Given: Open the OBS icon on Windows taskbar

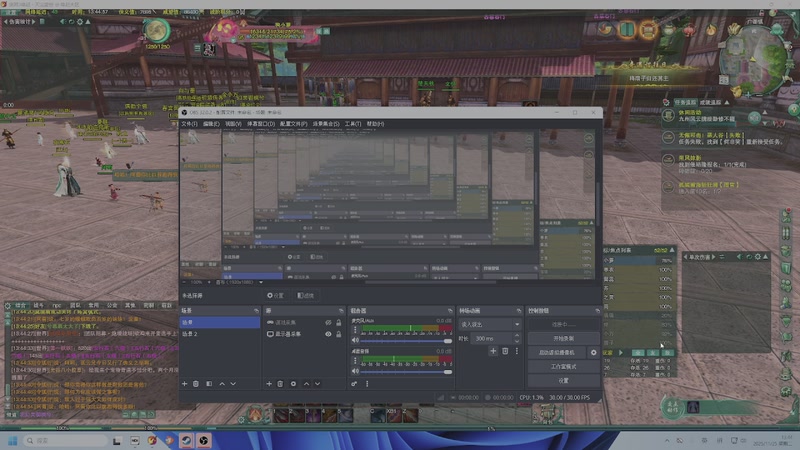Looking at the screenshot, I should [204, 440].
